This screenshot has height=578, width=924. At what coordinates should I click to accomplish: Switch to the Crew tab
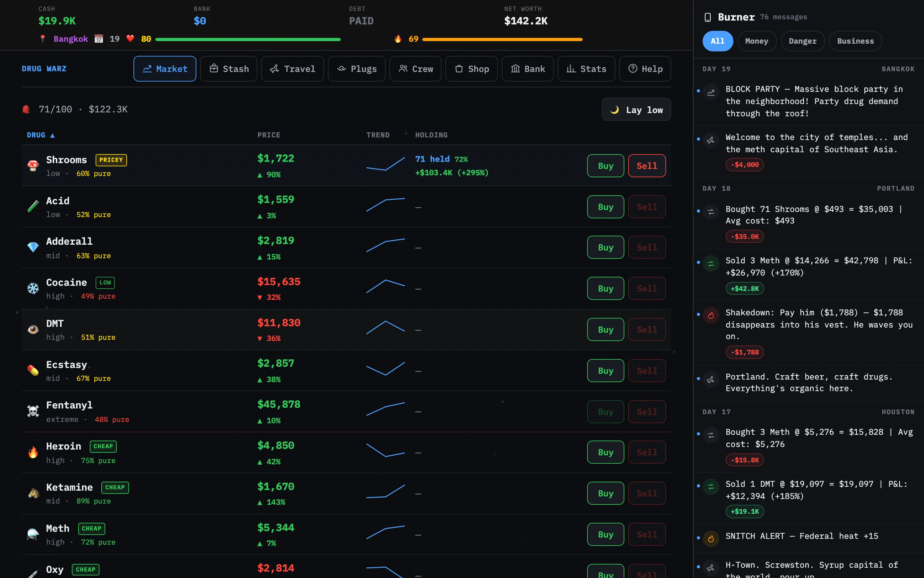(x=415, y=69)
